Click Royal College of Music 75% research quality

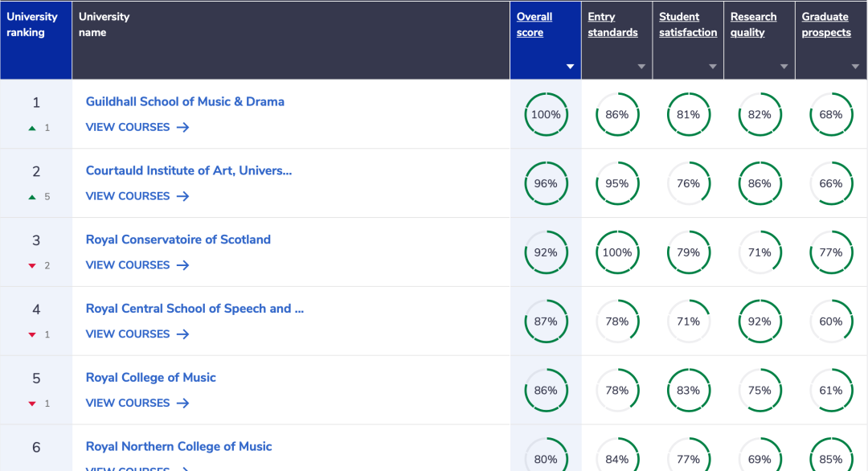pyautogui.click(x=759, y=390)
